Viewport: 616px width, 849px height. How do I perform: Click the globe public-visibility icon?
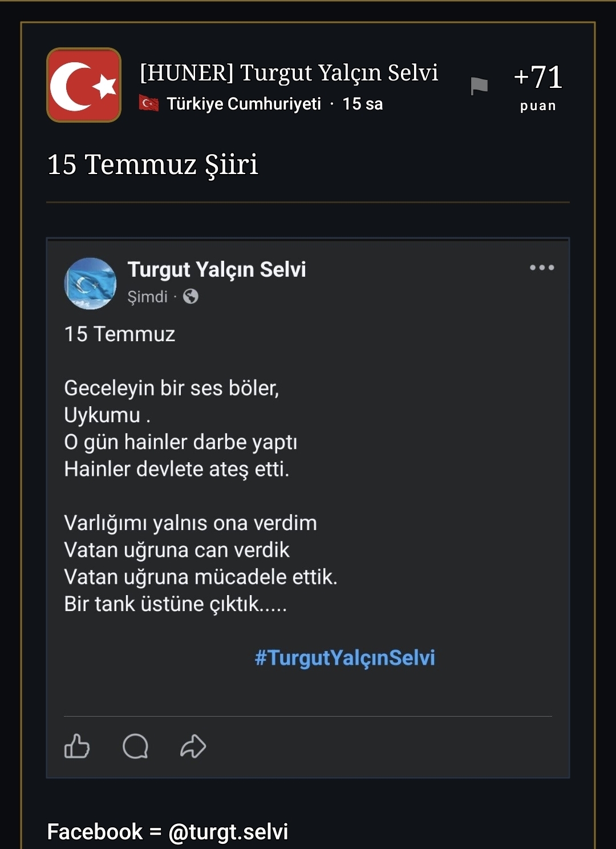[x=191, y=296]
